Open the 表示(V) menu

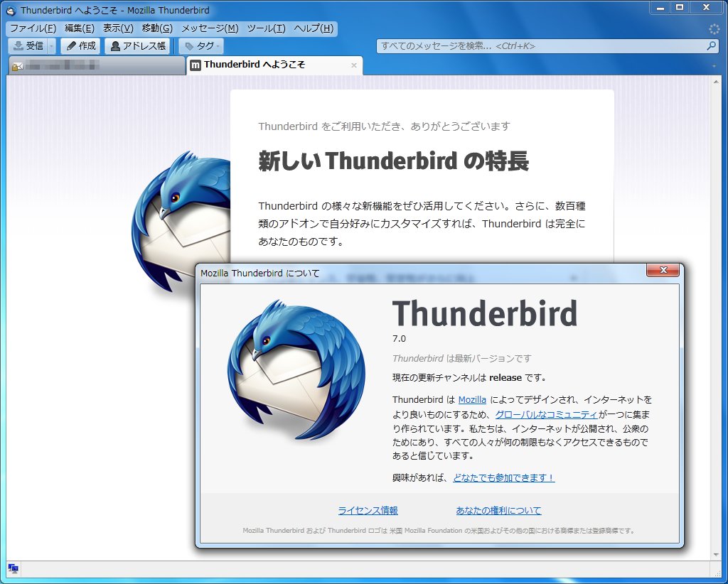(118, 28)
